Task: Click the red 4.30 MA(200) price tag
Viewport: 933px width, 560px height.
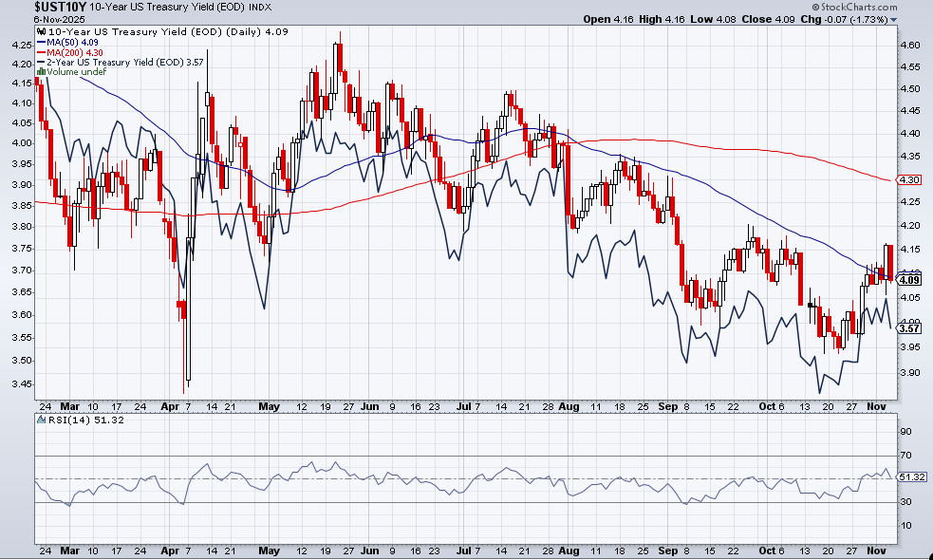Action: pyautogui.click(x=910, y=179)
